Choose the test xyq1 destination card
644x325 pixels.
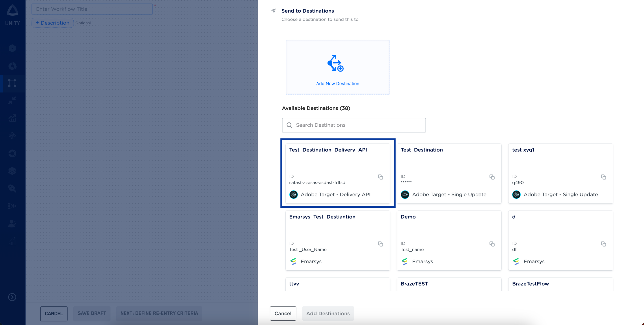click(x=560, y=162)
